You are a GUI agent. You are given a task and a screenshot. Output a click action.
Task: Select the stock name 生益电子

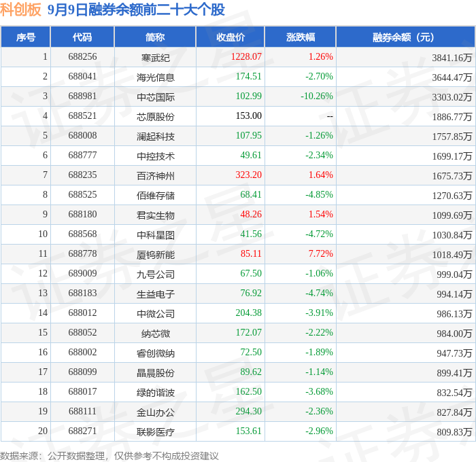coord(156,294)
